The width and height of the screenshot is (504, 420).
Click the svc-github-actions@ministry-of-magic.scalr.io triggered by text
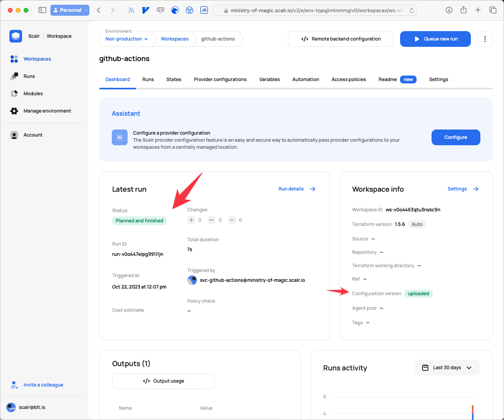pos(252,280)
